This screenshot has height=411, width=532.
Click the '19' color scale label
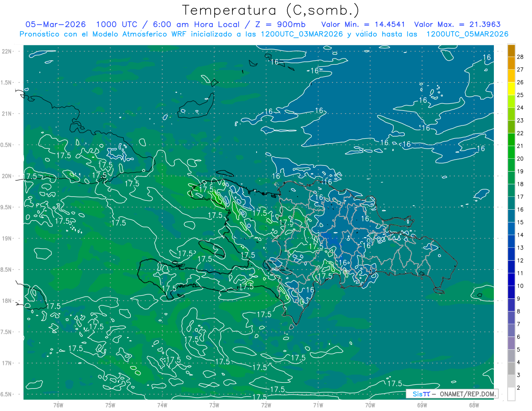(x=520, y=171)
